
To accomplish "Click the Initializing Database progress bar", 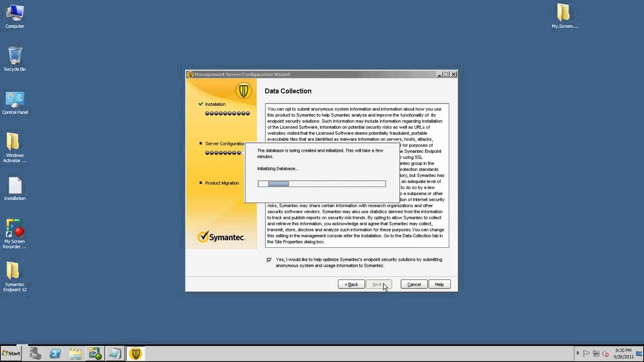I will (x=322, y=184).
